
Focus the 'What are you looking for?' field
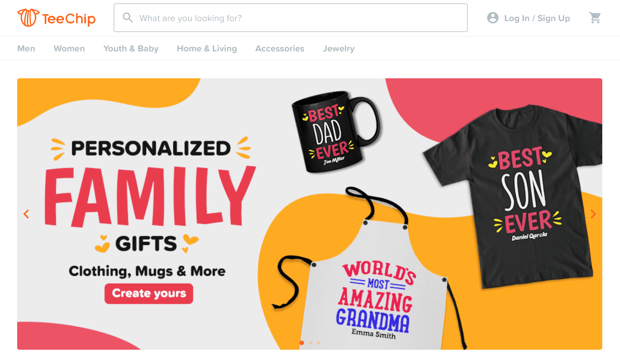click(x=291, y=18)
